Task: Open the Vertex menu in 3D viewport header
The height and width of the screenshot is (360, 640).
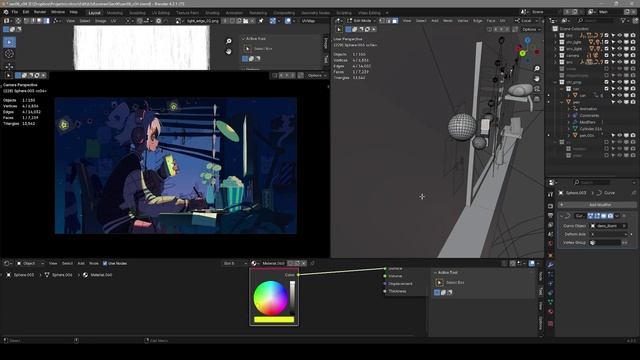Action: click(462, 21)
